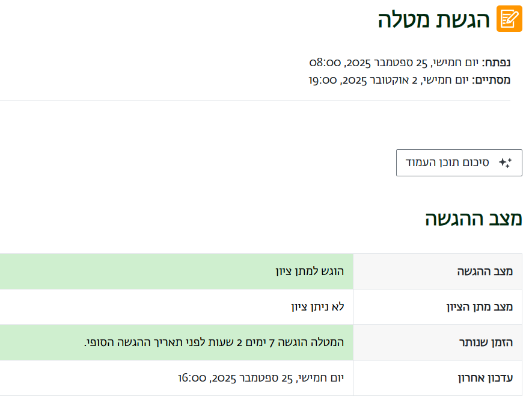The height and width of the screenshot is (396, 532).
Task: Click the 'הגשת מטלה' page heading
Action: point(434,19)
